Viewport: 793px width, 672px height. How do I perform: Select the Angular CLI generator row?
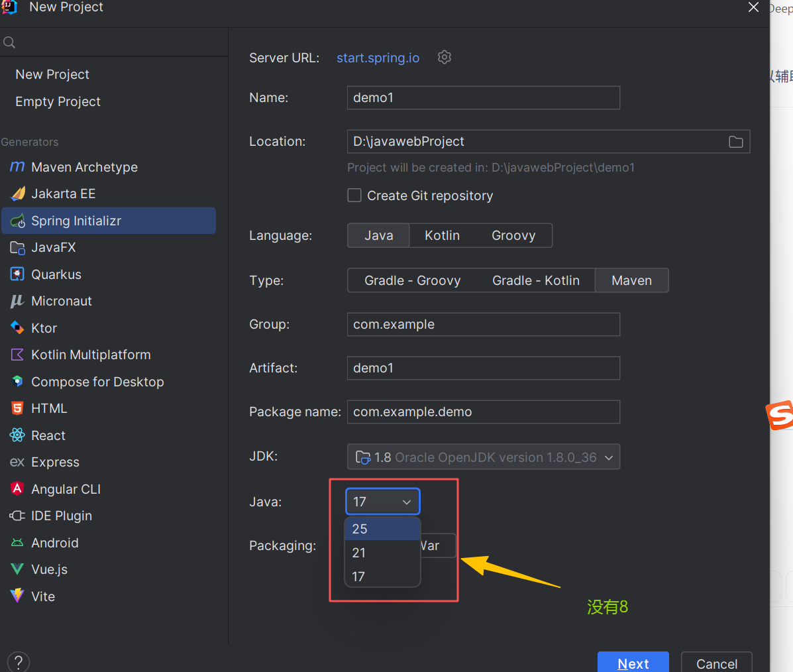pos(109,489)
